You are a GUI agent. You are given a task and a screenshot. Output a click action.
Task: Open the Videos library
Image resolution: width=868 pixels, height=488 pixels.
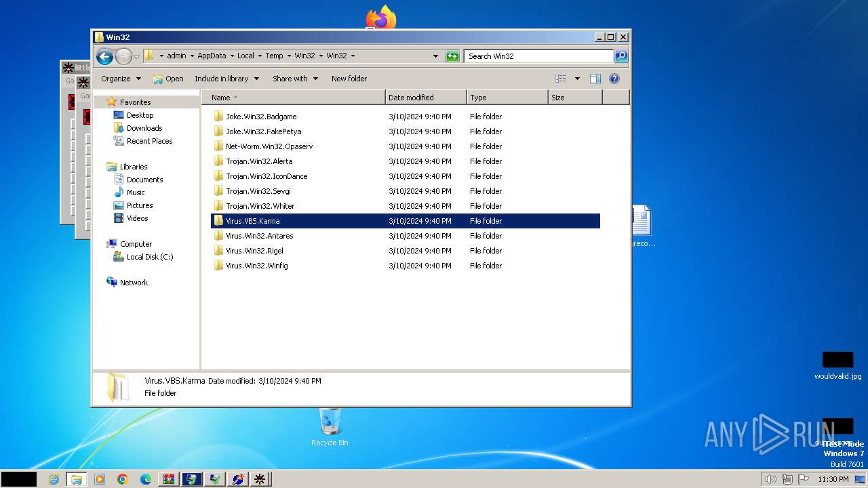point(137,218)
